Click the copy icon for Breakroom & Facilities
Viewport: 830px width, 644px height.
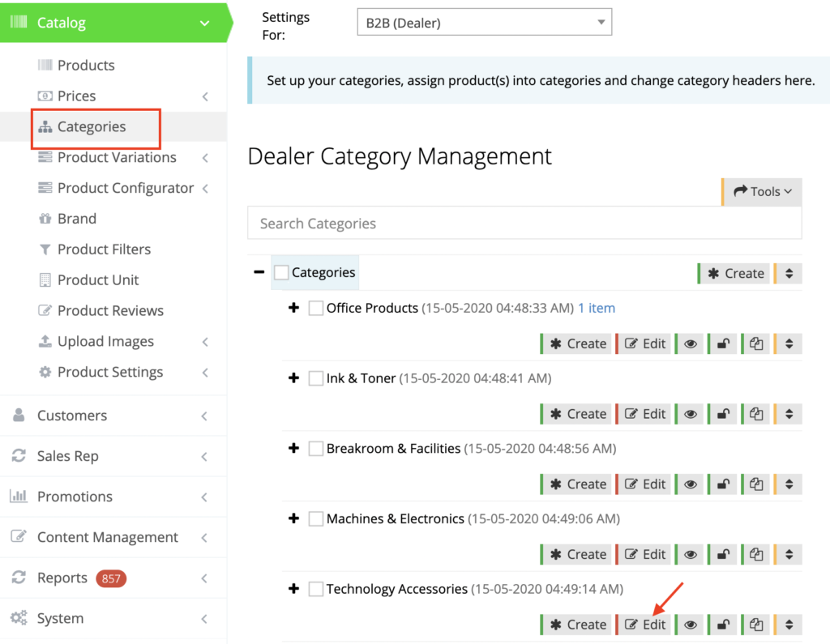tap(755, 484)
